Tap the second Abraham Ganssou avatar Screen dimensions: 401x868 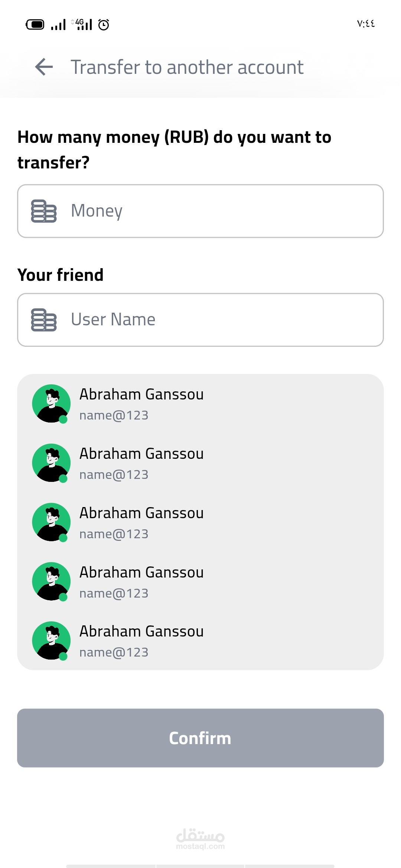pyautogui.click(x=51, y=463)
